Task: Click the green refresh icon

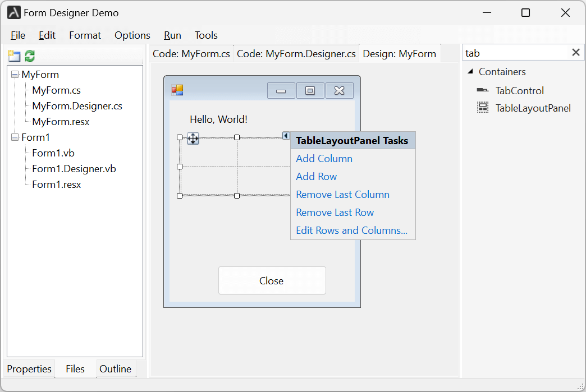Action: click(x=30, y=56)
